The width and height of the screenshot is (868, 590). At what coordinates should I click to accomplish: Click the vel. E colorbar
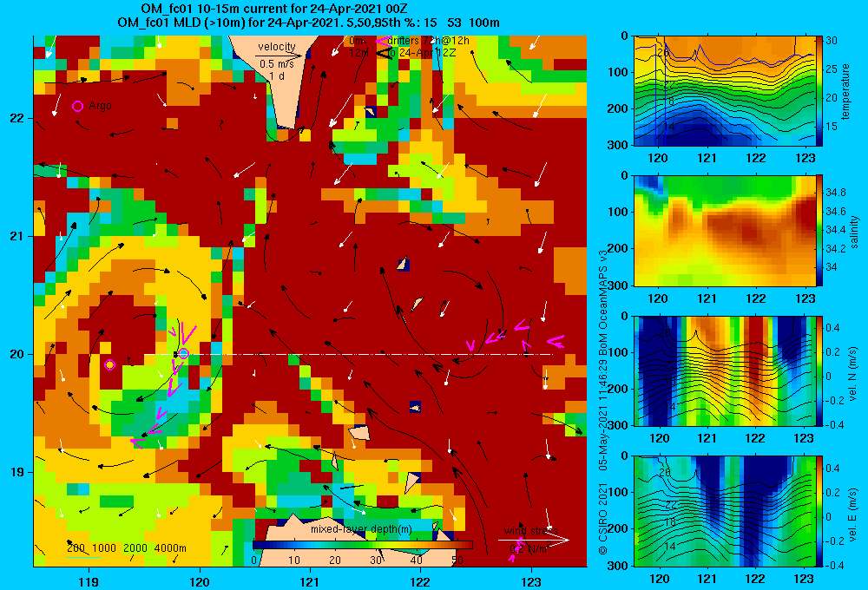(x=819, y=511)
